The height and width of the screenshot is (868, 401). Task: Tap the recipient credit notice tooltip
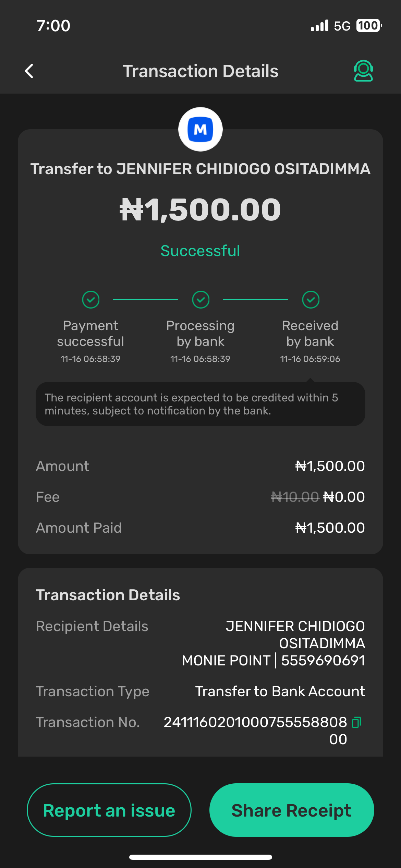pos(200,404)
